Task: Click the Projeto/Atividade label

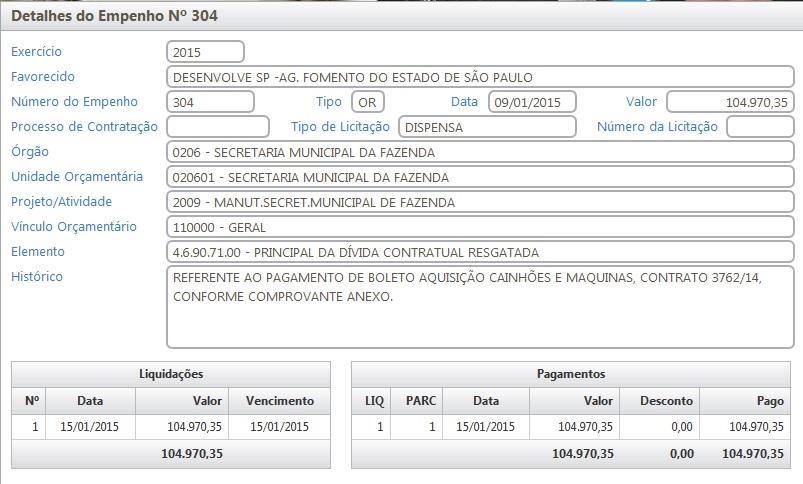Action: [61, 202]
